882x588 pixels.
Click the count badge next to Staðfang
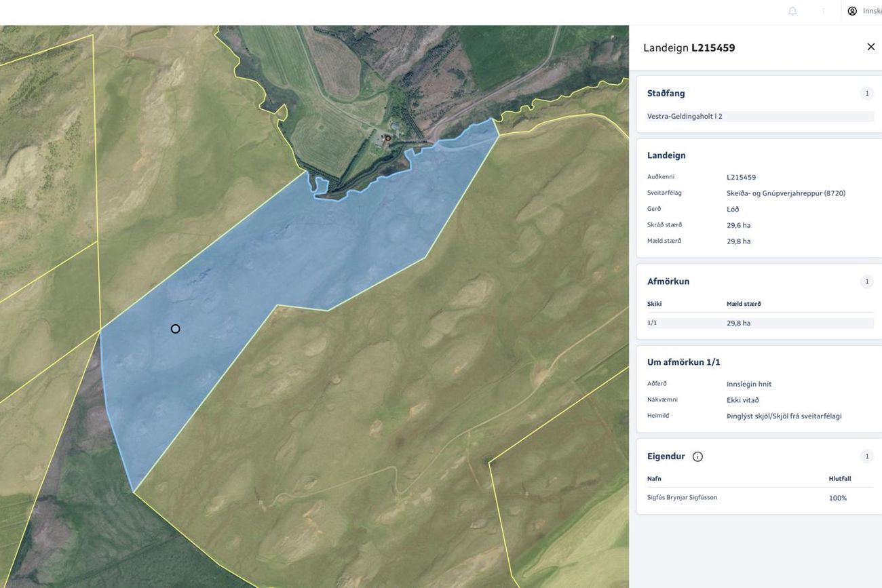pyautogui.click(x=866, y=94)
